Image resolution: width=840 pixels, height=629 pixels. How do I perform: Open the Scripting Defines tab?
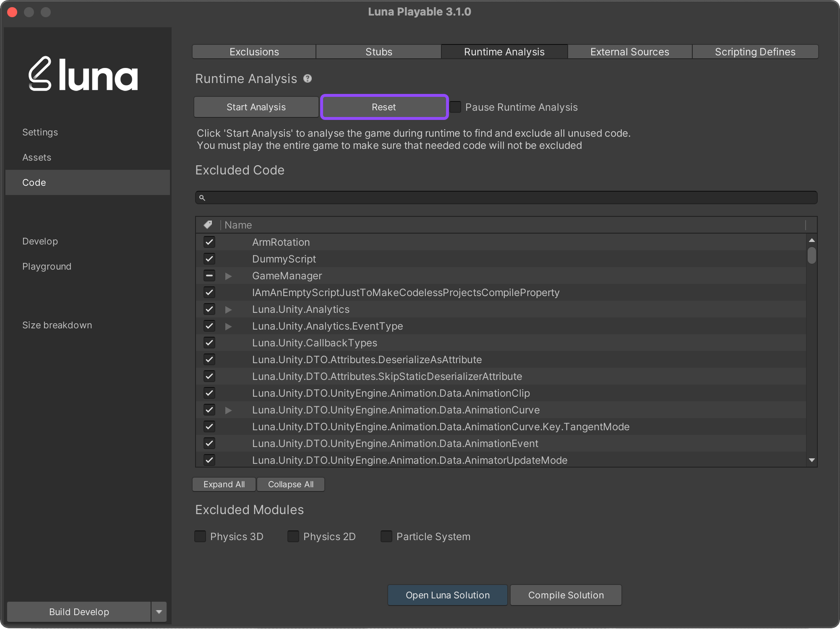pyautogui.click(x=755, y=52)
